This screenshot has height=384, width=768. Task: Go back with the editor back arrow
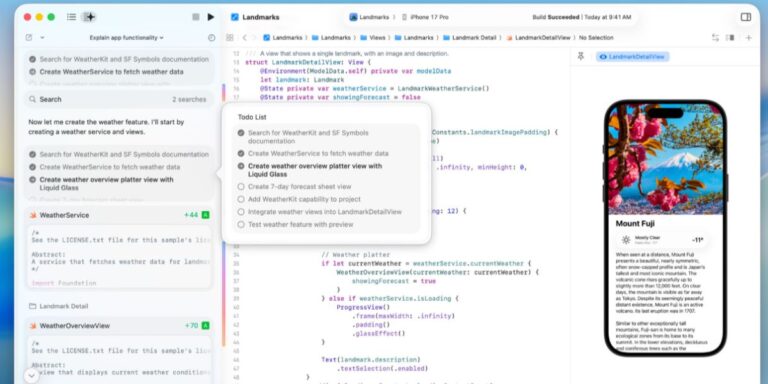244,38
